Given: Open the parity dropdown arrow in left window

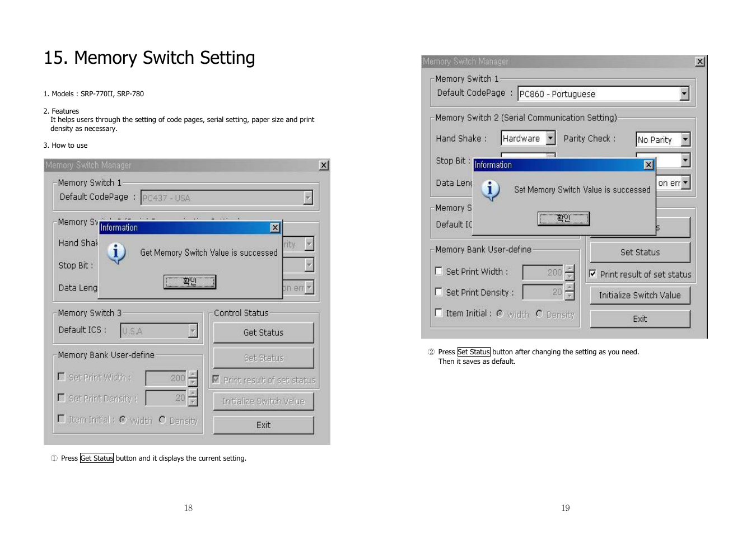Looking at the screenshot, I should [309, 244].
